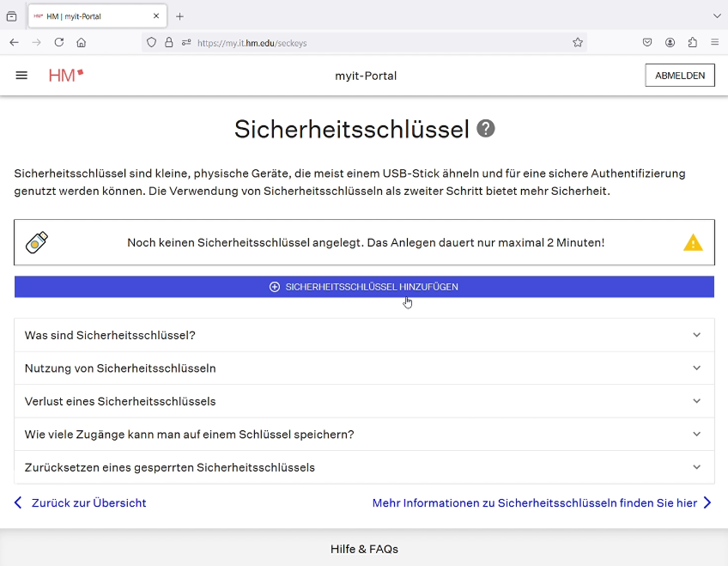Click 'Sicherheitsschlüssel hinzufügen' button

click(364, 287)
